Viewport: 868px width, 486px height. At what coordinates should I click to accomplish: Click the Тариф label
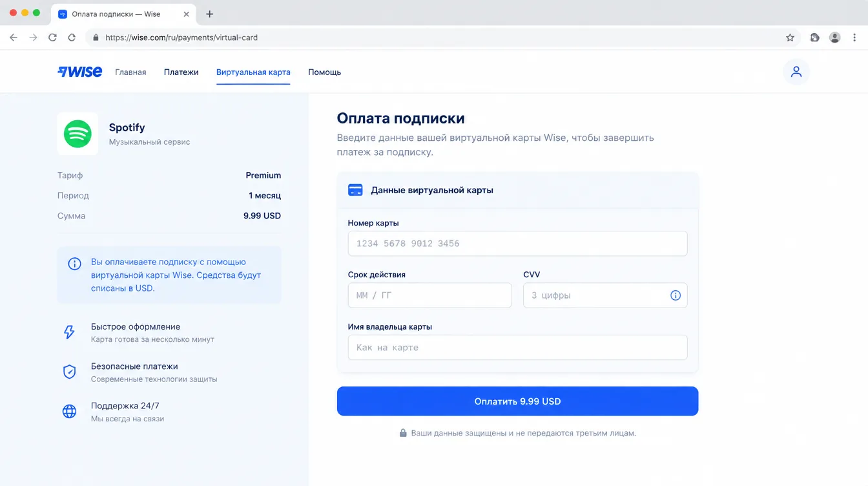click(70, 175)
